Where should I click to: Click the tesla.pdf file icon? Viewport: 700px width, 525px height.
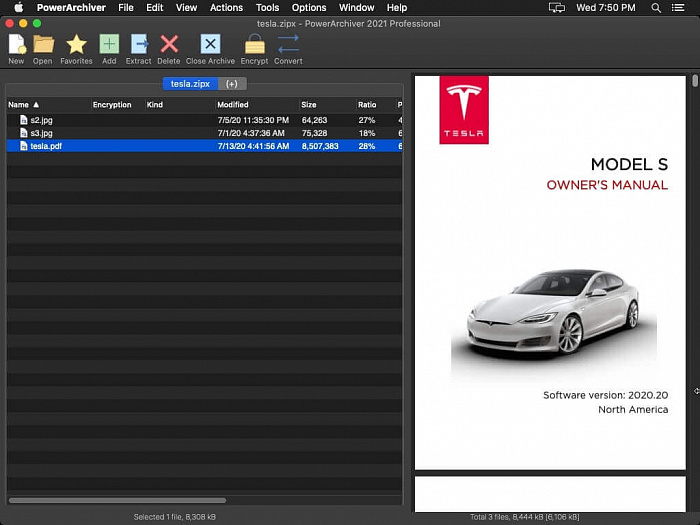[24, 146]
